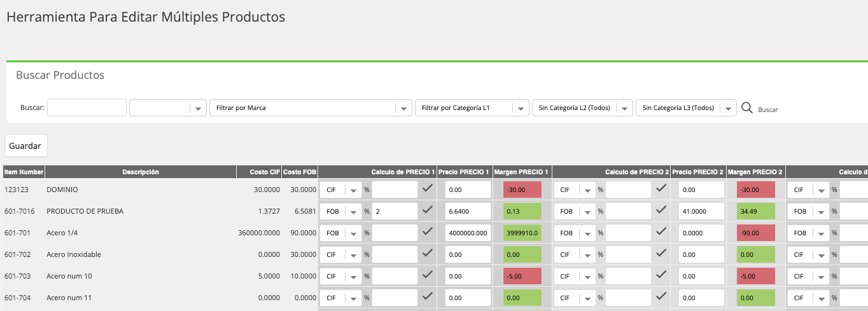Apply PRECIO 1 checkmark for DOMINIO row

pos(428,188)
